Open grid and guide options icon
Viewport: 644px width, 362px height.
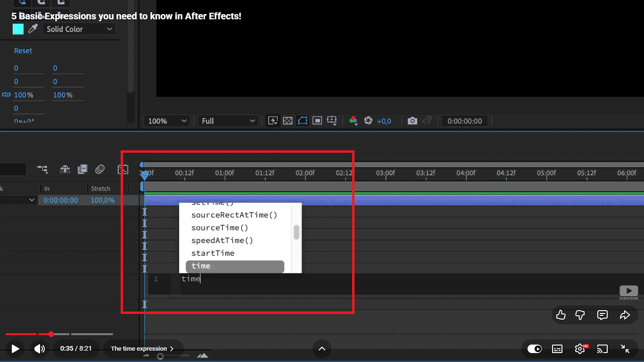[332, 121]
